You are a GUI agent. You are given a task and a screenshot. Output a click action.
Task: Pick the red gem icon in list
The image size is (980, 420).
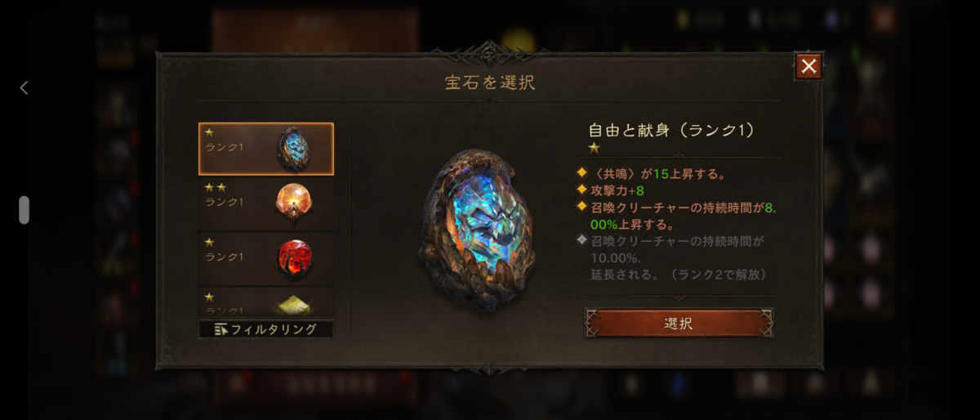coord(293,259)
